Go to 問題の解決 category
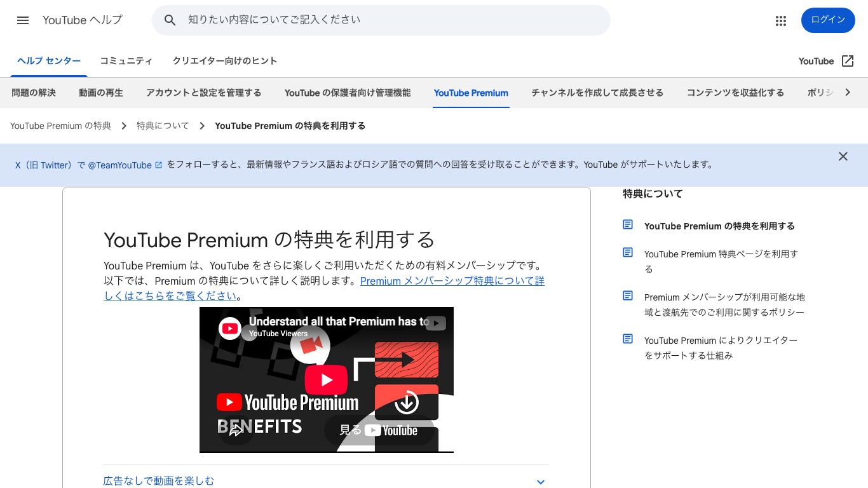The height and width of the screenshot is (488, 868). (x=34, y=93)
